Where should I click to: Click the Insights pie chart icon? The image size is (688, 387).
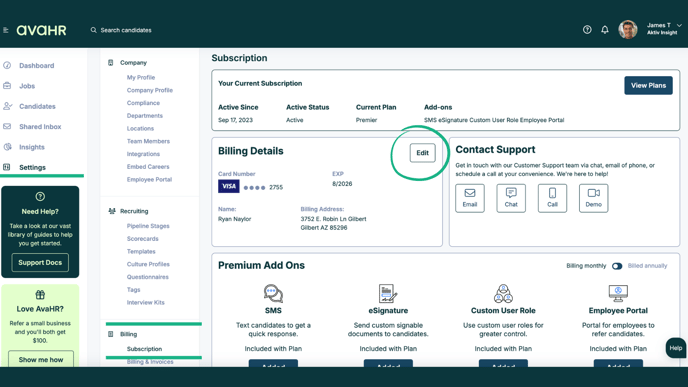[x=7, y=147]
